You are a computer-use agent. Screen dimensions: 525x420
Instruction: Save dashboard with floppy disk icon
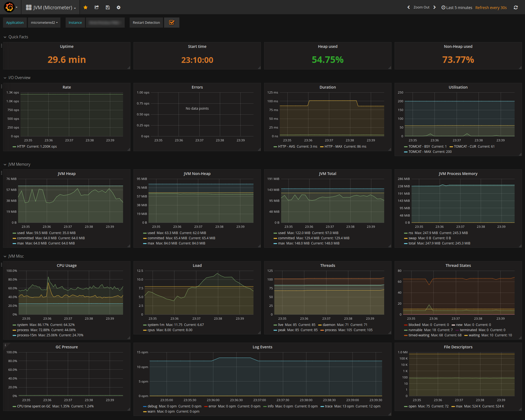108,7
